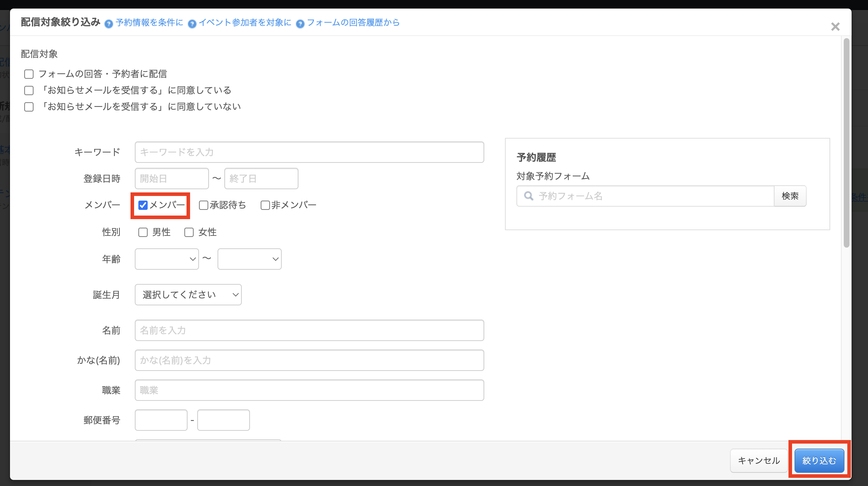
Task: Uncheck the メンバー checkbox
Action: tap(143, 205)
